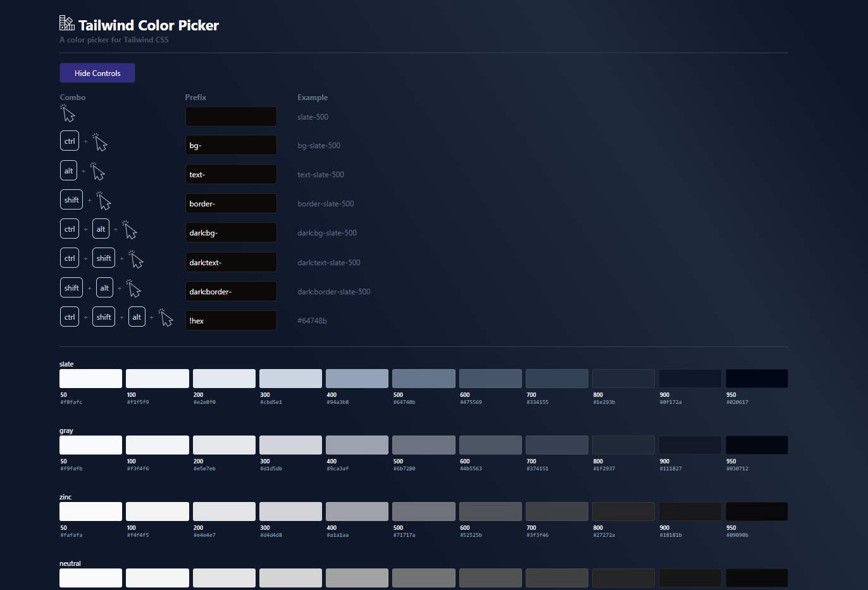The height and width of the screenshot is (590, 868).
Task: Choose the zinc 400 swatch
Action: [357, 512]
